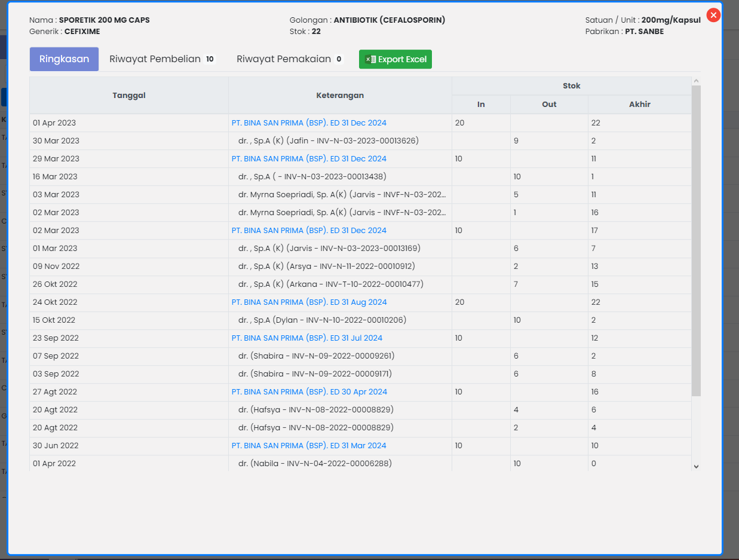Close the stock detail dialog with red X
The height and width of the screenshot is (560, 739).
coord(713,16)
